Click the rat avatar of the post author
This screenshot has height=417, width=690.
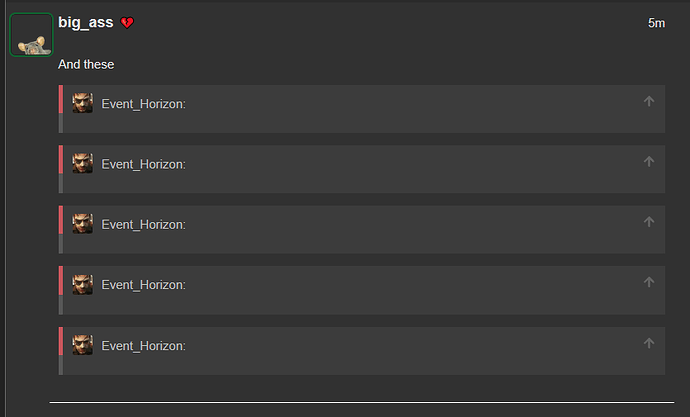(31, 35)
